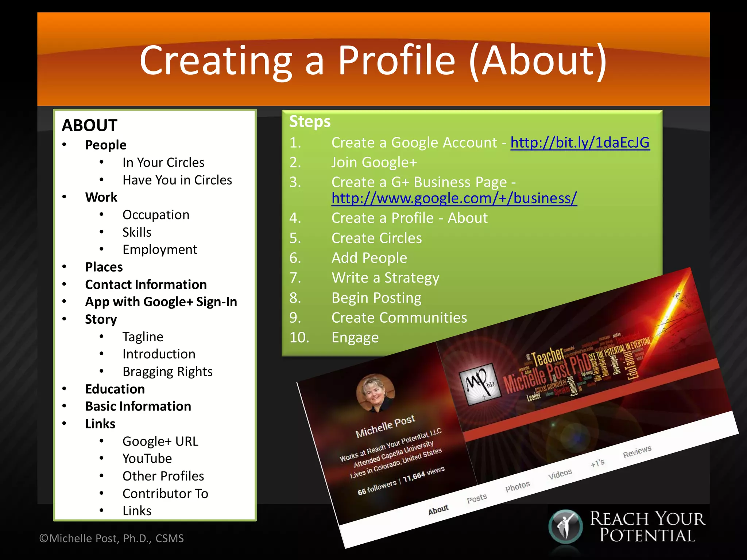Click 'Bragging Rights' sub-item
This screenshot has width=747, height=560.
[x=167, y=372]
